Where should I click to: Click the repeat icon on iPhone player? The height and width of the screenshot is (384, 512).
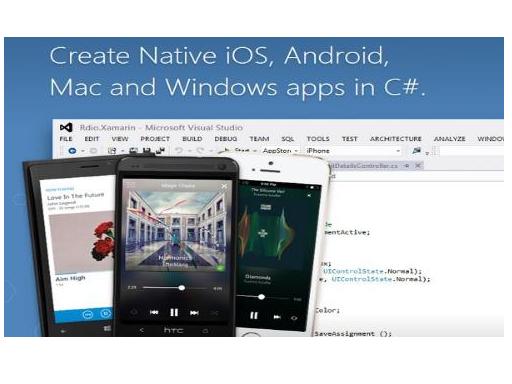(294, 318)
